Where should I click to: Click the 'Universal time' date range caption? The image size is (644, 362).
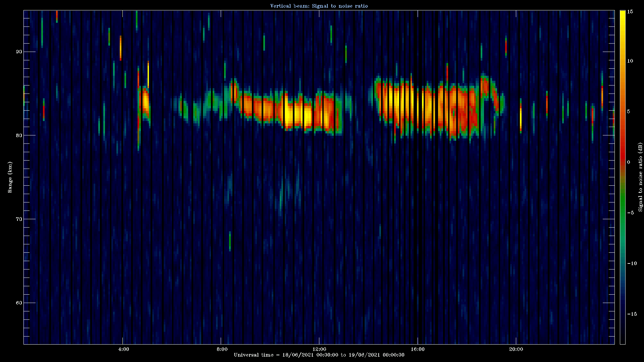tap(319, 355)
